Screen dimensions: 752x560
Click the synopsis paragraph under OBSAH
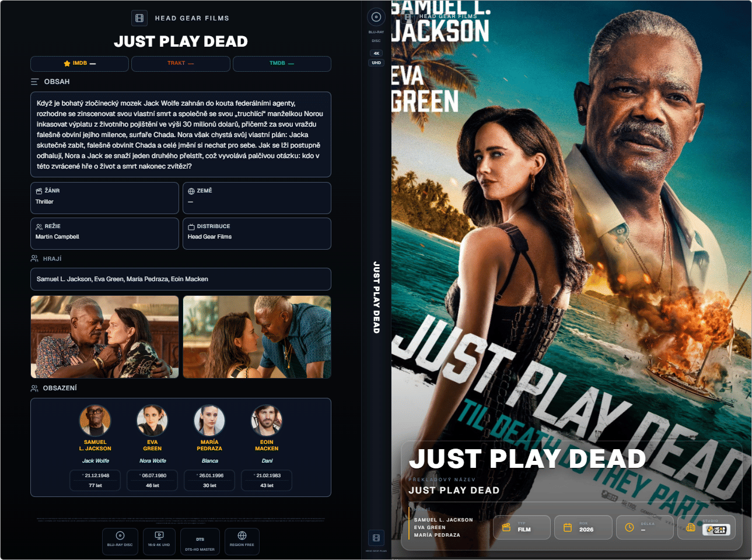click(180, 135)
